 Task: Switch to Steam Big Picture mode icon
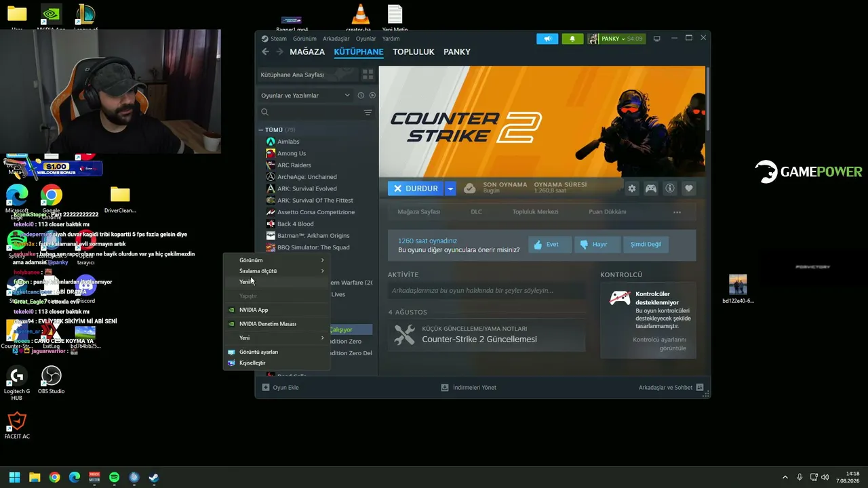656,39
